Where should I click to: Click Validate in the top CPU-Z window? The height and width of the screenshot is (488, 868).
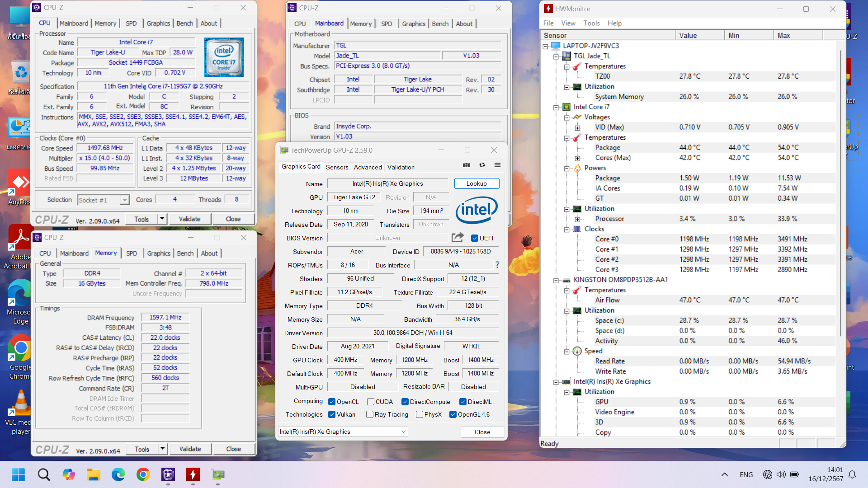click(189, 219)
